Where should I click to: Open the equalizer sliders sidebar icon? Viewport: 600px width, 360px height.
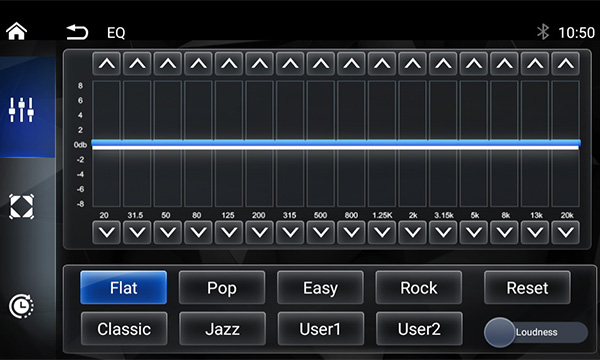(21, 110)
